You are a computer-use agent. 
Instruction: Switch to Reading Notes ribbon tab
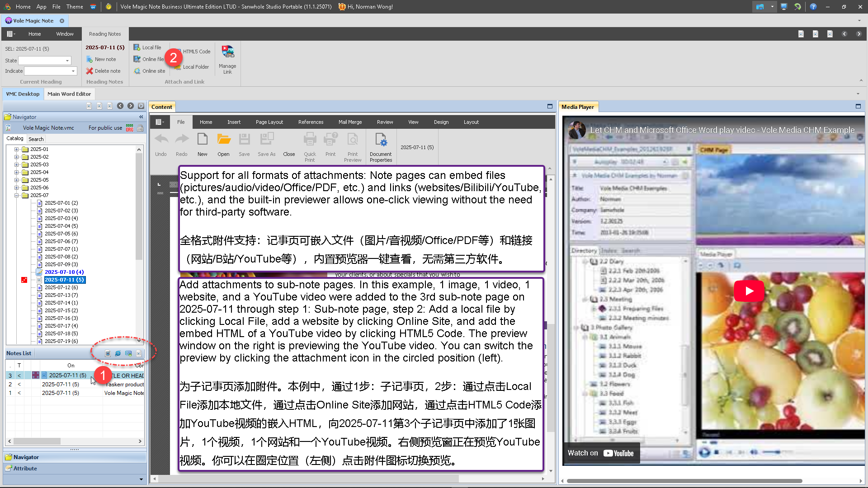tap(105, 34)
